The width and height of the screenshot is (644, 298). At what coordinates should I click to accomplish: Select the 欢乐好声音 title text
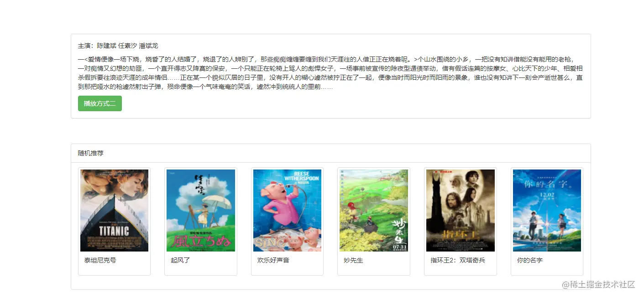point(273,260)
